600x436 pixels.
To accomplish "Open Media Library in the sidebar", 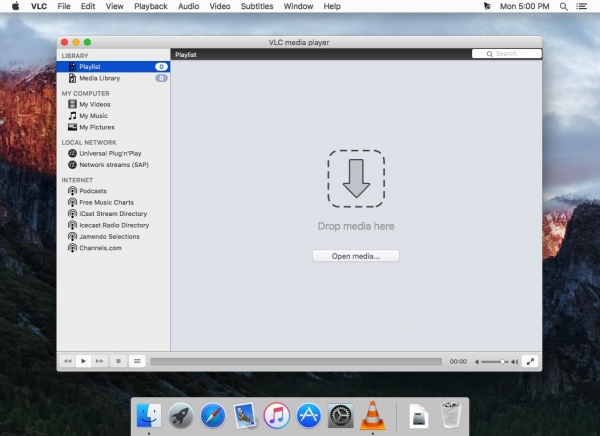I will [x=113, y=78].
